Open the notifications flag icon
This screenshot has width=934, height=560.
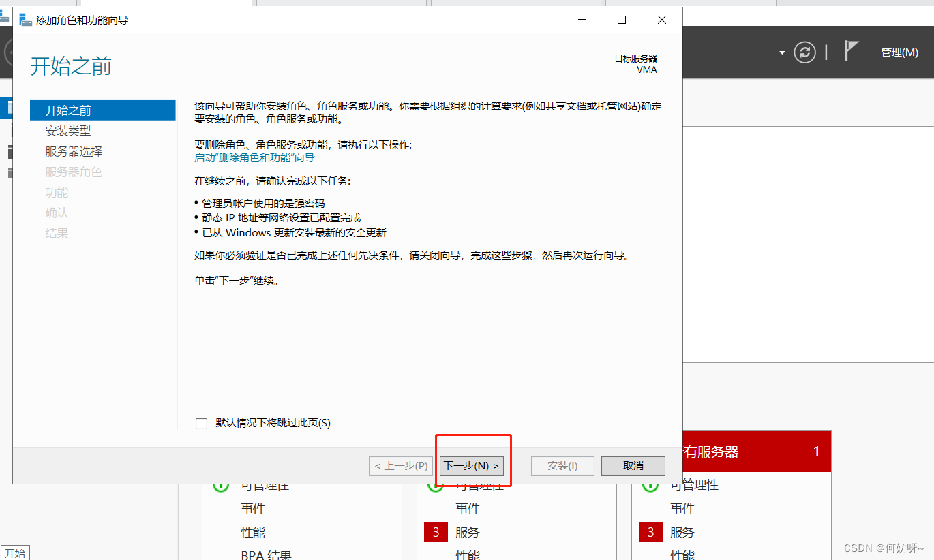(851, 52)
